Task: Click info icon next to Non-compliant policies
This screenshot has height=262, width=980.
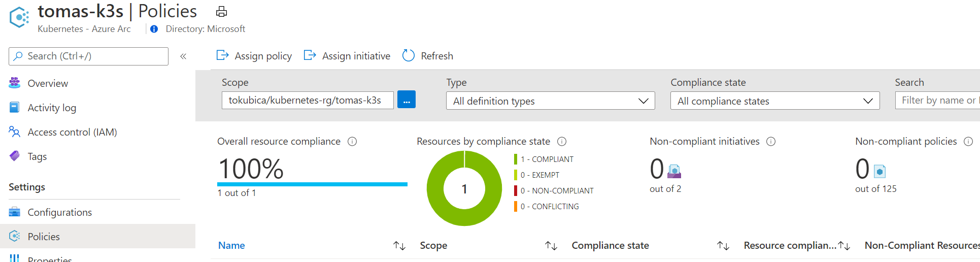Action: click(x=968, y=142)
